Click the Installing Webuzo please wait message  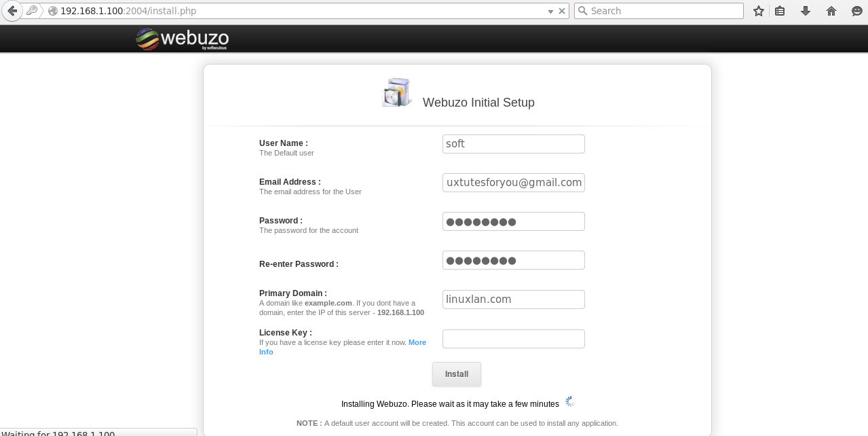tap(450, 404)
